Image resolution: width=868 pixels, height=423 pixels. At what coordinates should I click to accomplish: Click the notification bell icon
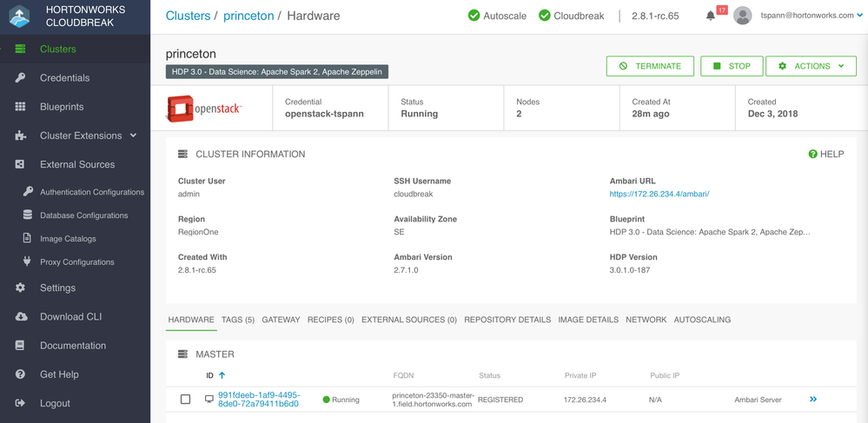[711, 16]
